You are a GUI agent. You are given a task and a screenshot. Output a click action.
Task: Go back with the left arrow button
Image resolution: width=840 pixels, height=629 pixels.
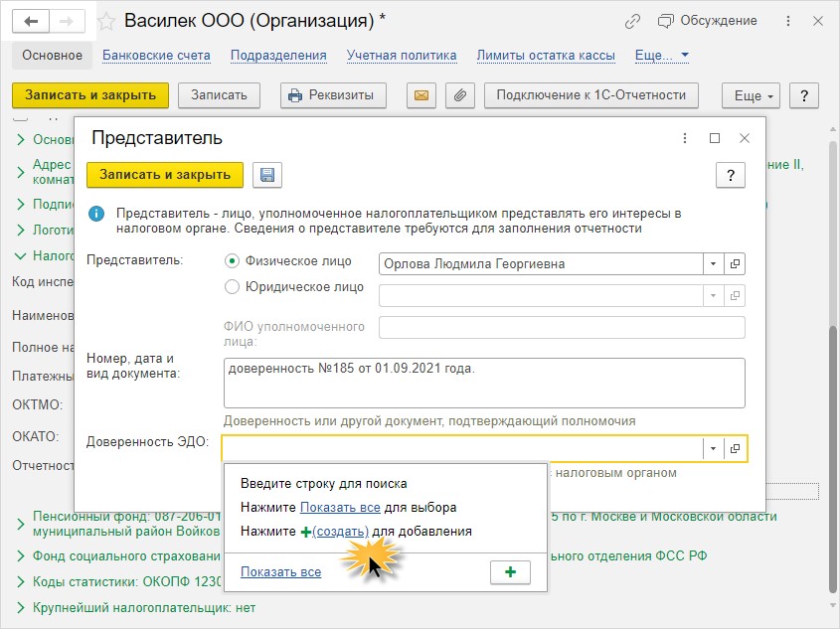pos(31,22)
